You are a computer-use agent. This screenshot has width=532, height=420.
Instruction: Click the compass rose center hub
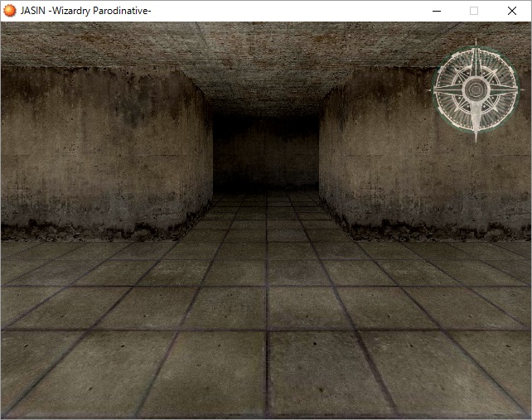point(476,89)
